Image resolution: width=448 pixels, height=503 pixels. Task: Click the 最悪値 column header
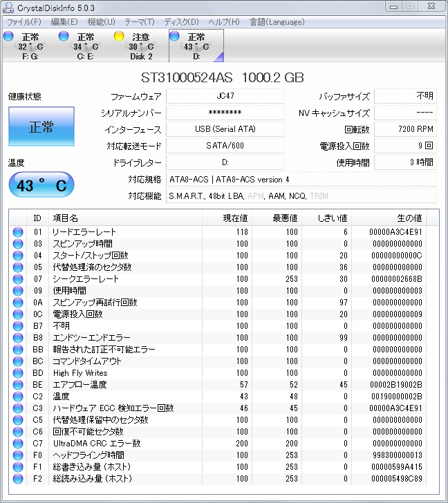click(277, 218)
